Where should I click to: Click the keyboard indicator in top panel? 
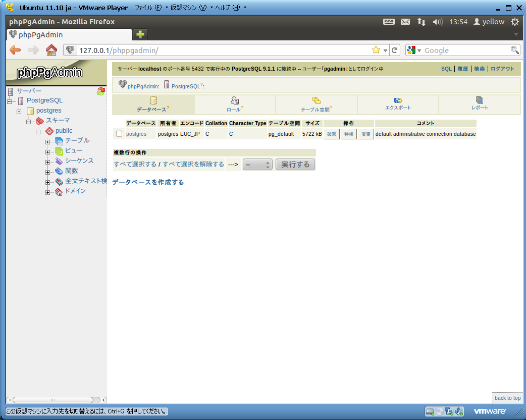click(389, 22)
